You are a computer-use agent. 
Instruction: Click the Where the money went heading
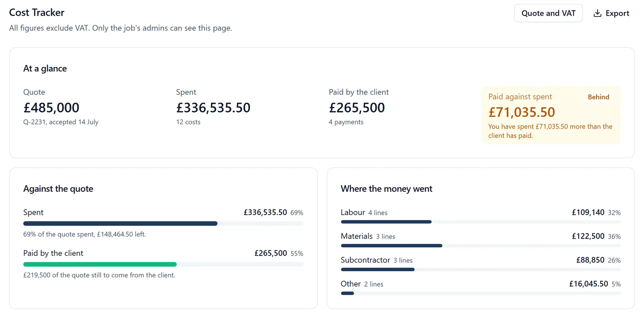point(386,189)
